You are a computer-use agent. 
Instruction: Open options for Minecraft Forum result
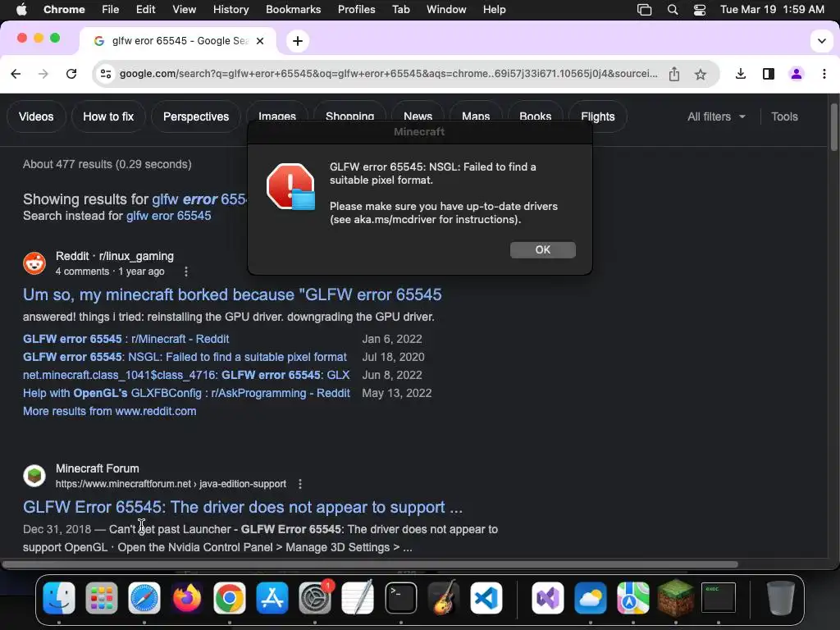300,484
